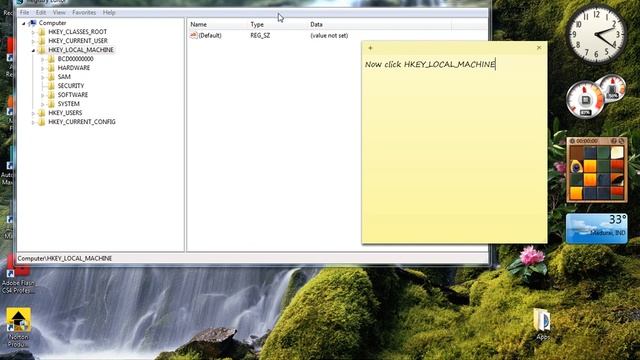
Task: Open Norton desktop shortcut
Action: [x=18, y=327]
